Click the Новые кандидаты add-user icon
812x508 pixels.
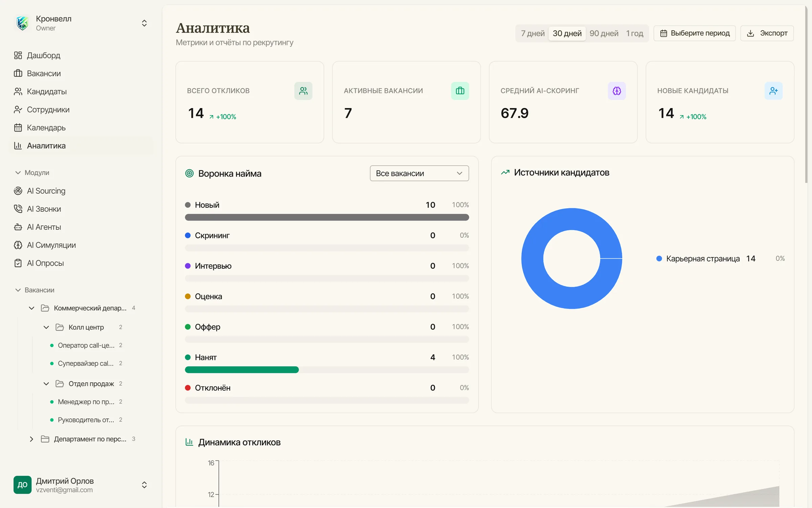[x=773, y=91]
